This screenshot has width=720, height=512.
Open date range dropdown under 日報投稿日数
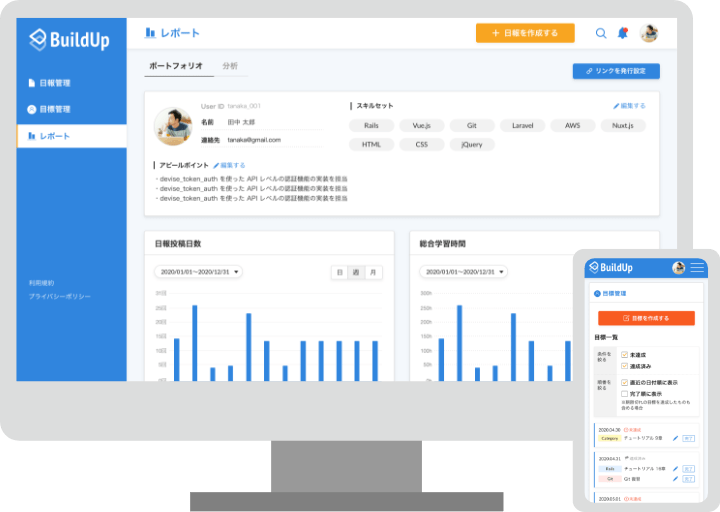pyautogui.click(x=198, y=272)
